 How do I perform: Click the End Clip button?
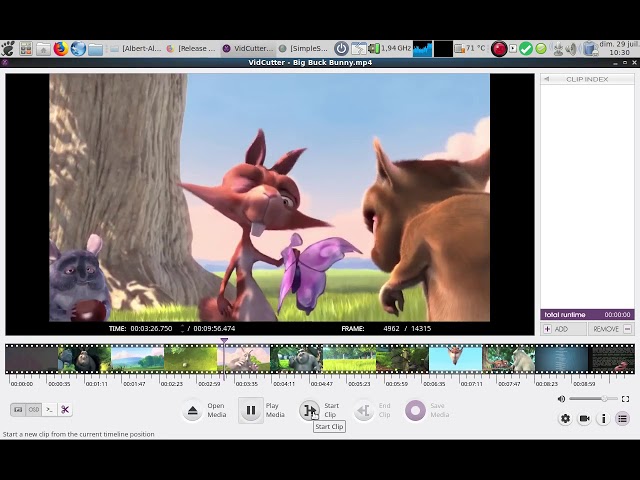coord(363,410)
